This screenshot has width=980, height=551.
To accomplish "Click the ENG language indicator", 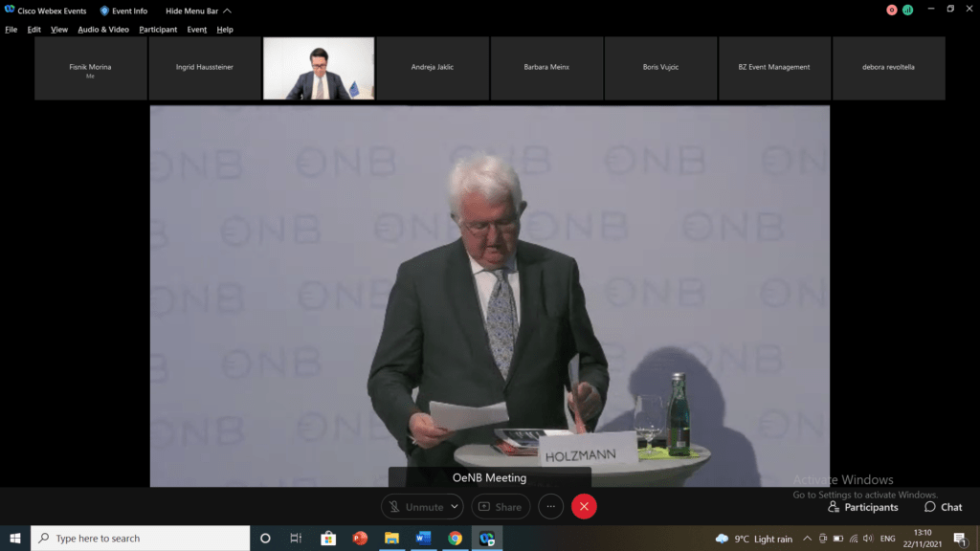I will (x=887, y=539).
